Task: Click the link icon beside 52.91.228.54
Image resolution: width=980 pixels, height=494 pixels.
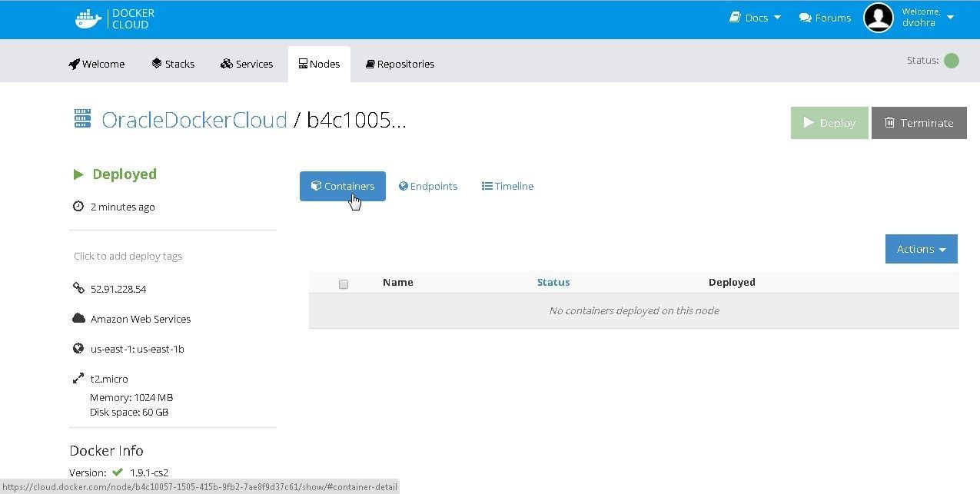Action: tap(78, 289)
